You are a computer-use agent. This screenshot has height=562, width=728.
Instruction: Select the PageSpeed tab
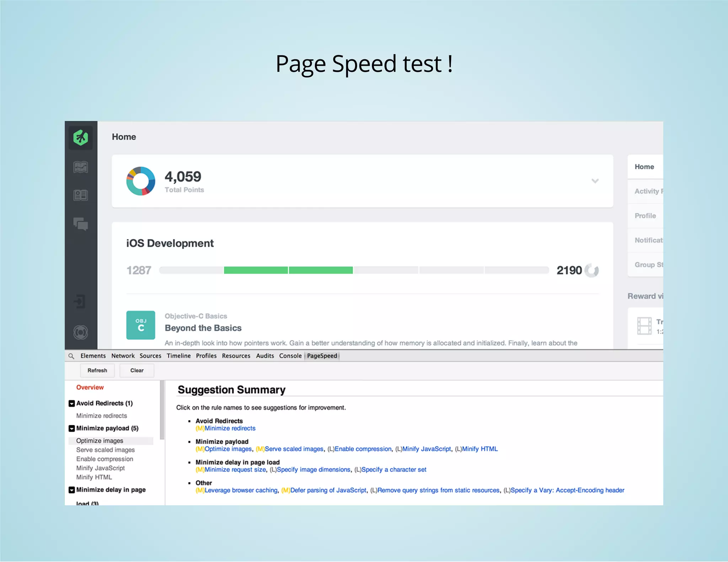tap(322, 356)
